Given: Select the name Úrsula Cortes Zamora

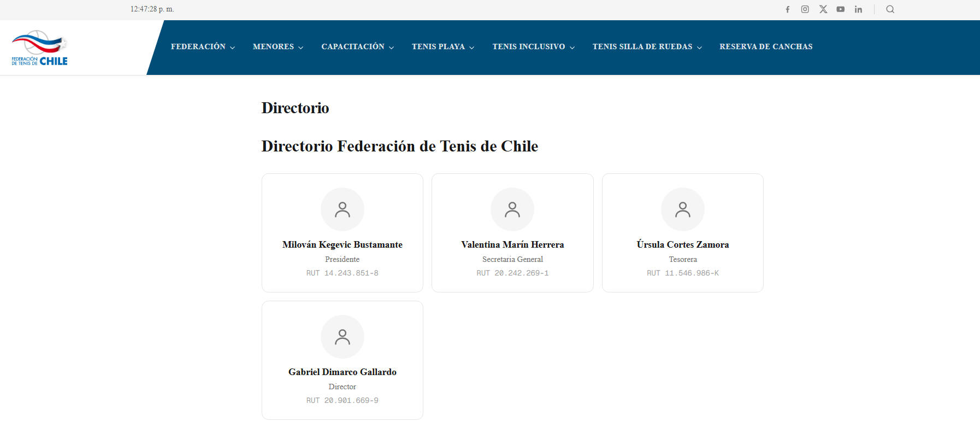Looking at the screenshot, I should (683, 244).
